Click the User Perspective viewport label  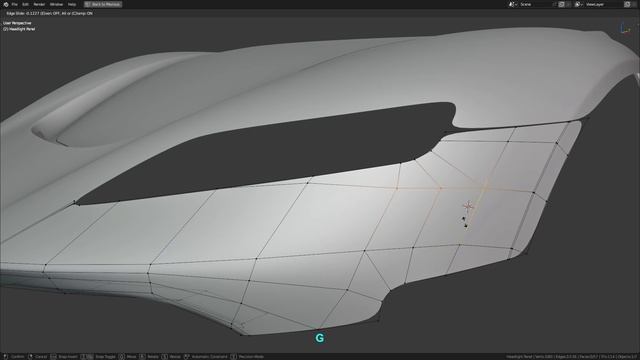pos(17,23)
